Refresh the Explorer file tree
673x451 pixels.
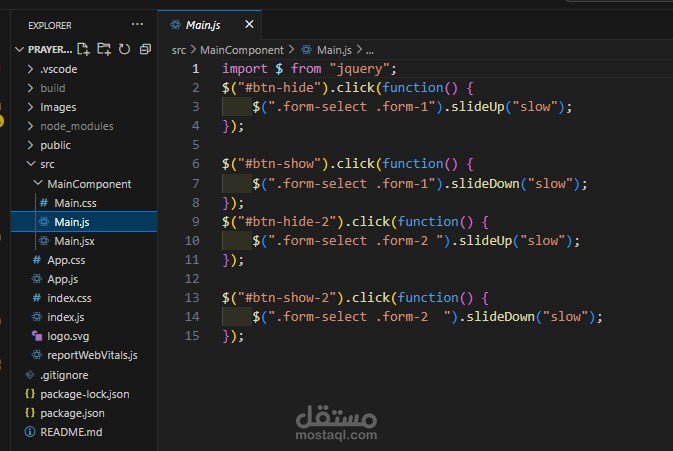[x=124, y=49]
